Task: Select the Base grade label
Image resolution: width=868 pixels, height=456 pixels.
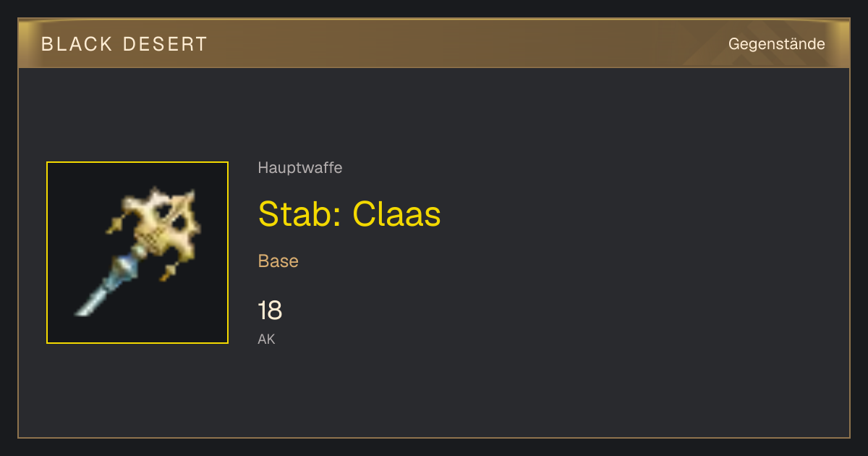Action: (278, 261)
